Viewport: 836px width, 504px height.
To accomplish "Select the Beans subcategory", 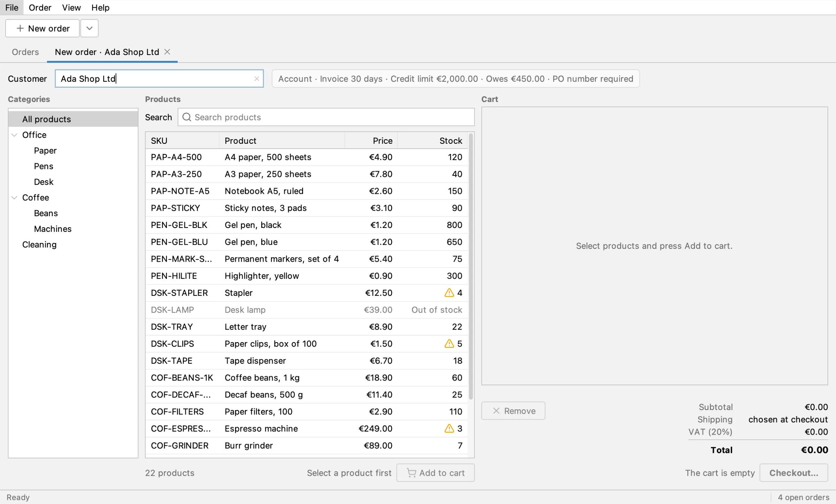I will pyautogui.click(x=73, y=213).
